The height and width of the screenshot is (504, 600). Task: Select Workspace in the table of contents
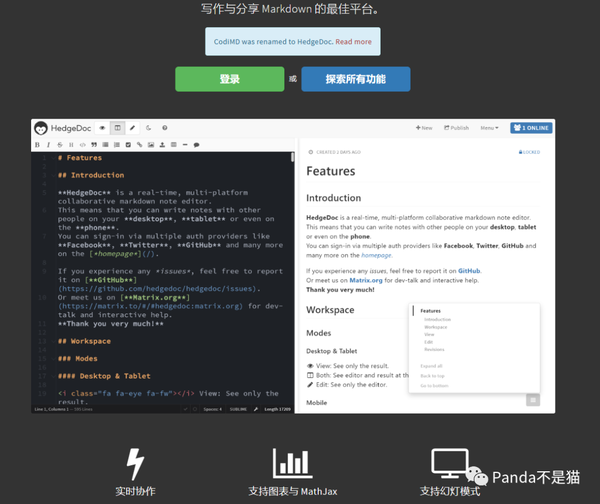[435, 327]
